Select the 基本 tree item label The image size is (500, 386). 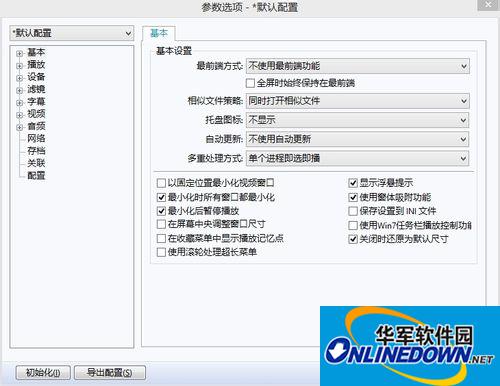tap(36, 52)
